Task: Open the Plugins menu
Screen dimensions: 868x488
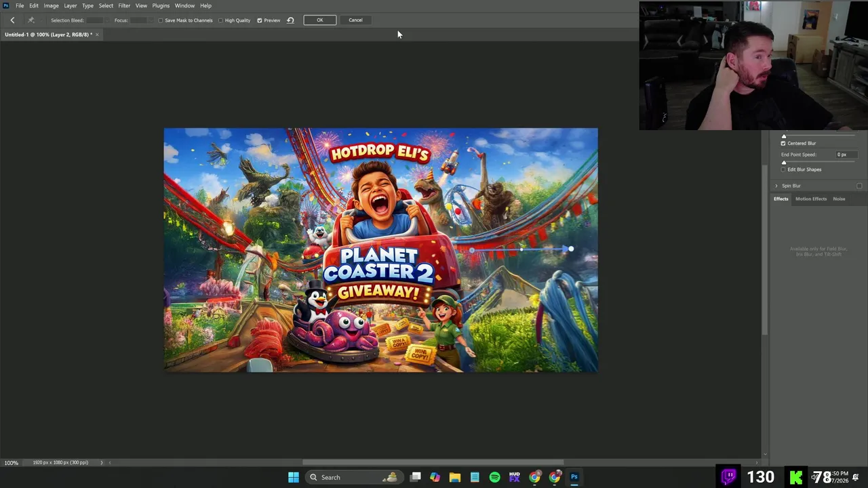Action: click(x=161, y=5)
